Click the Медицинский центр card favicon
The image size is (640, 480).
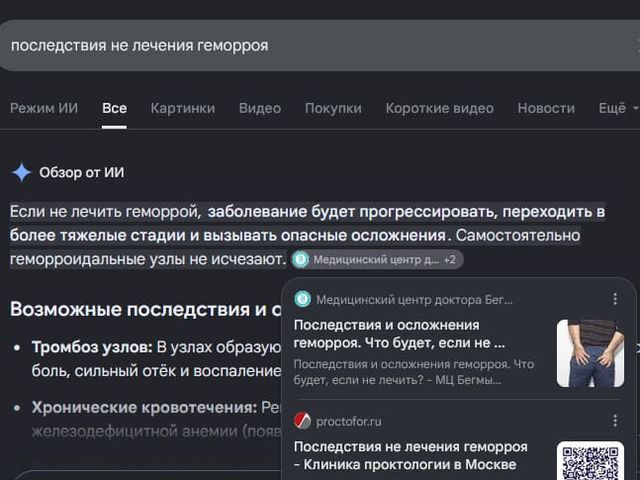click(x=303, y=300)
